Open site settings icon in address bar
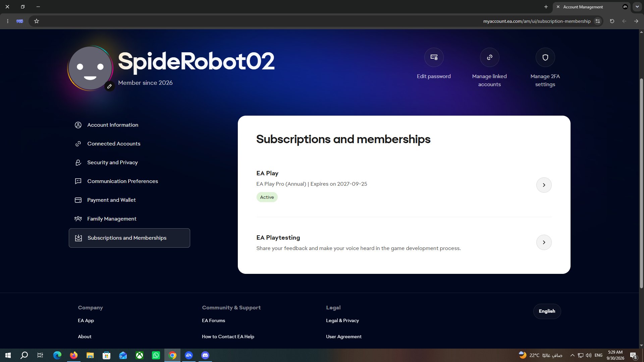 tap(598, 21)
